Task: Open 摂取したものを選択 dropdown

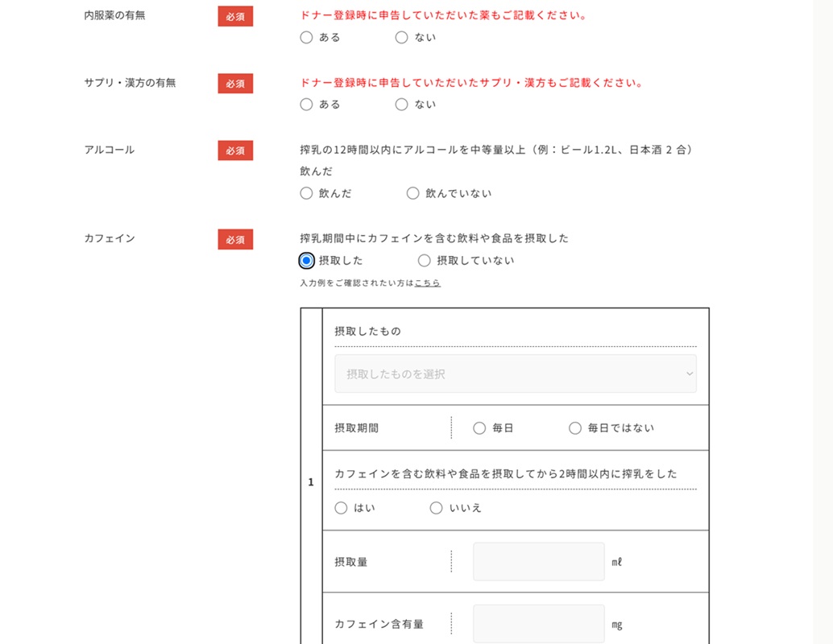Action: tap(516, 374)
